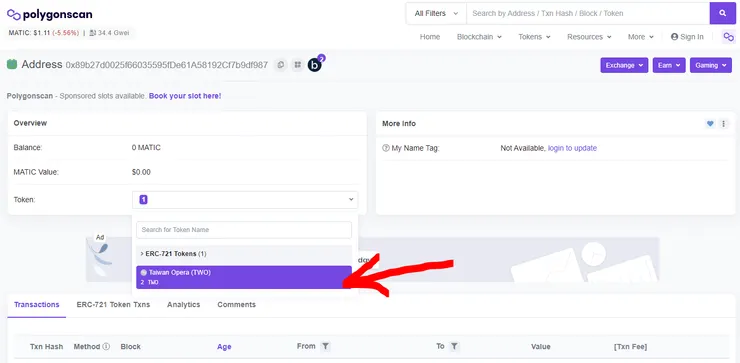
Task: Expand the More menu
Action: [x=640, y=37]
